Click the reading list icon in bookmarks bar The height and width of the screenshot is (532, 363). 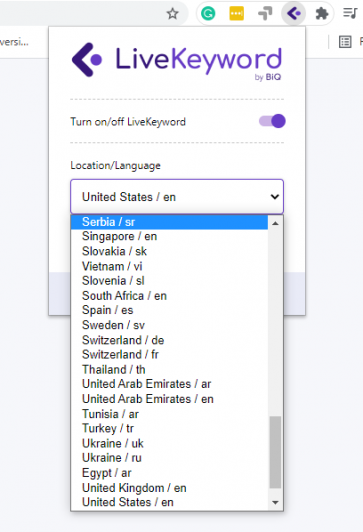pos(345,42)
